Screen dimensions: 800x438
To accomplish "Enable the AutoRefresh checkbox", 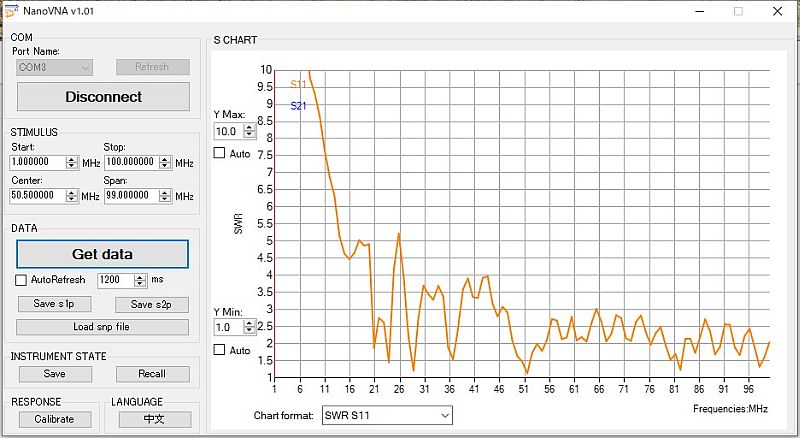I will 22,280.
